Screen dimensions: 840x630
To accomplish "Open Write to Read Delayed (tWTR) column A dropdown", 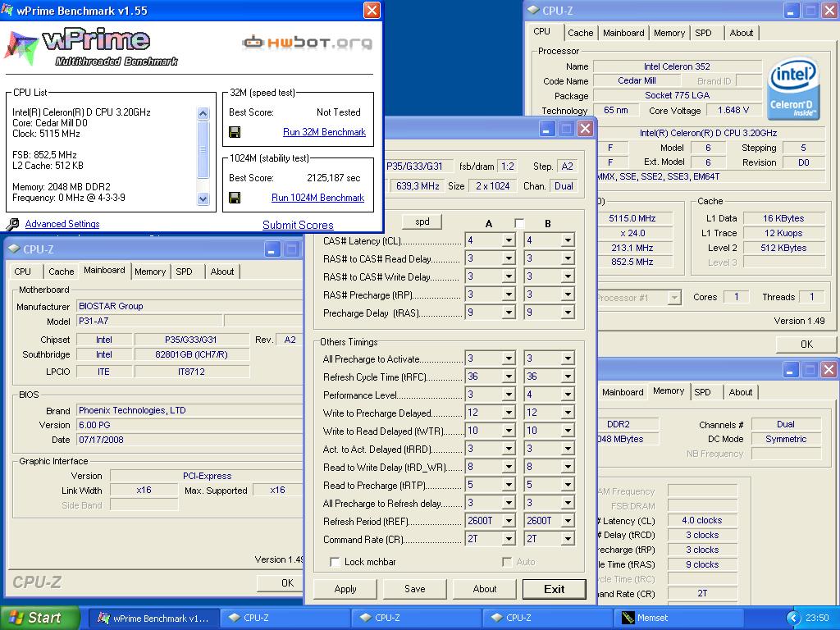I will 509,431.
